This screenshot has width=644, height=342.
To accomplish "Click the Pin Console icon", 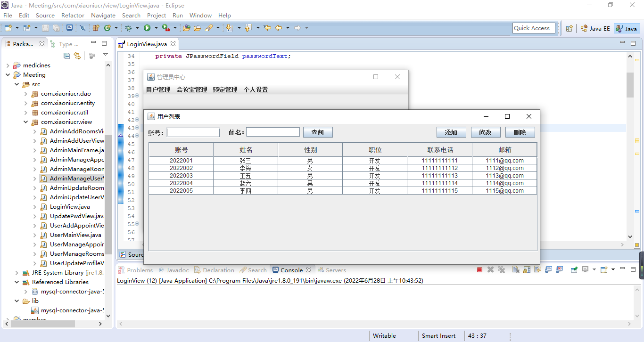I will click(574, 270).
